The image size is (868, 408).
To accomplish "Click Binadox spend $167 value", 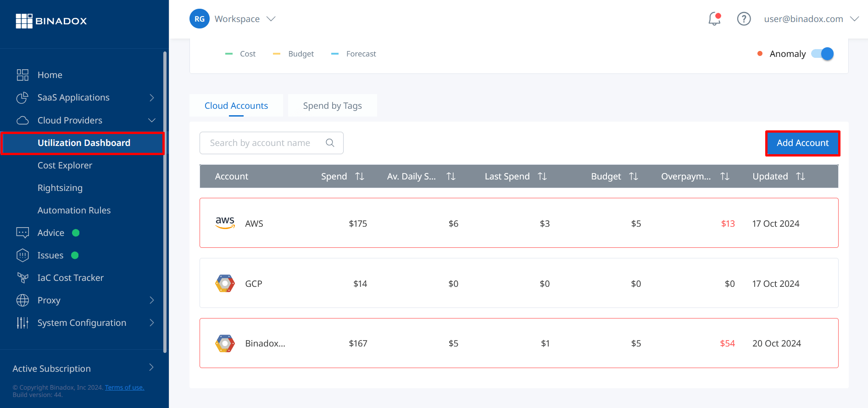I will pos(358,343).
